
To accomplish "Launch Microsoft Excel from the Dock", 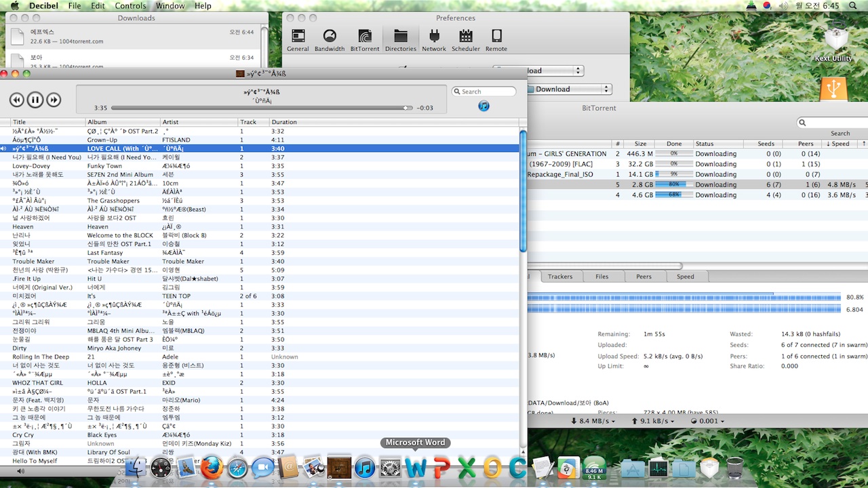I will pyautogui.click(x=467, y=468).
